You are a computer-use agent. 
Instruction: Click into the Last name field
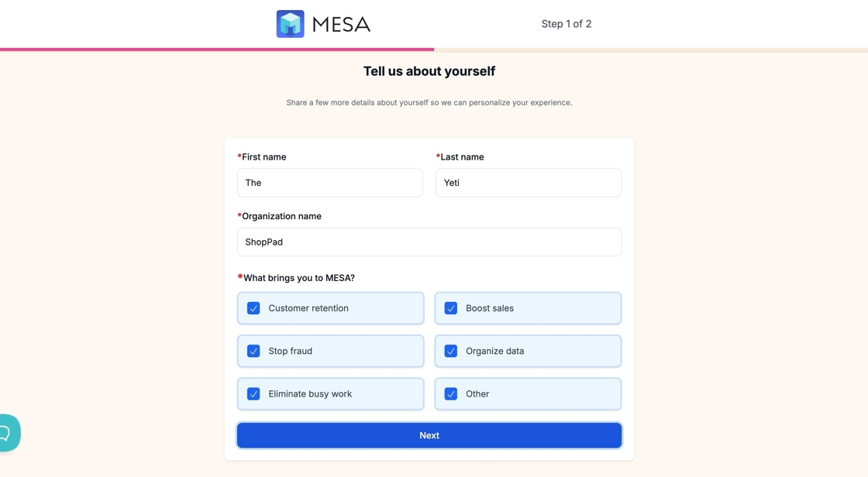(529, 183)
